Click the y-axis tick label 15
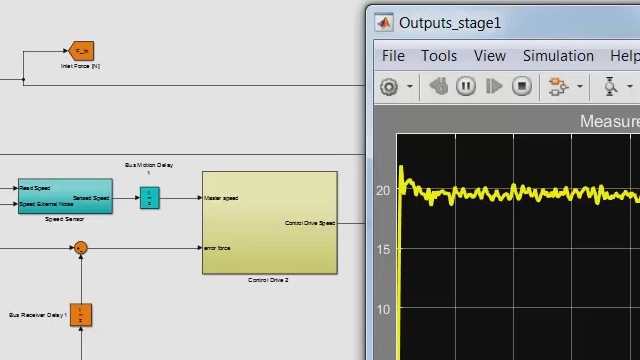Image resolution: width=640 pixels, height=360 pixels. 383,250
